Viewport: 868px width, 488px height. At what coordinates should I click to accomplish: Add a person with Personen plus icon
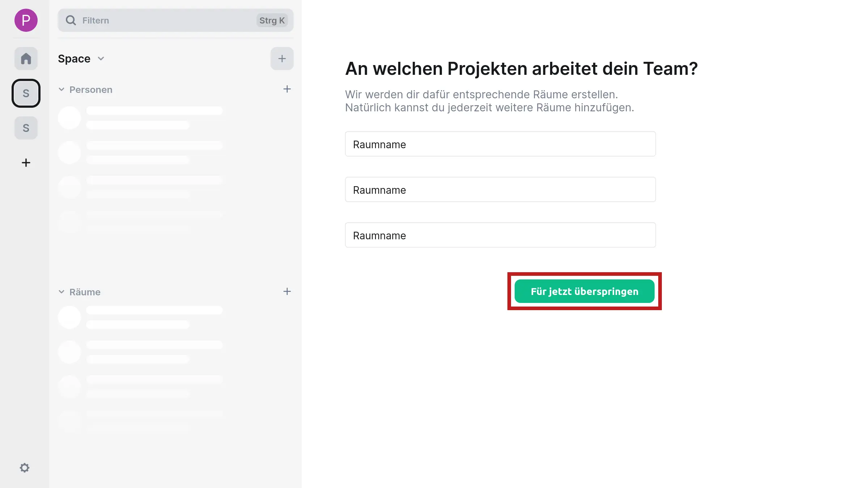[x=287, y=89]
